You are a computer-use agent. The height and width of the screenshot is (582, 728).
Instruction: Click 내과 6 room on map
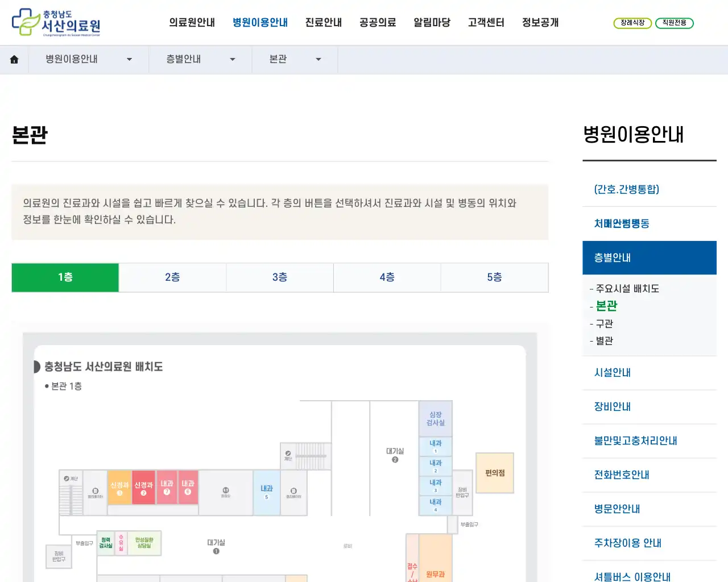point(188,488)
